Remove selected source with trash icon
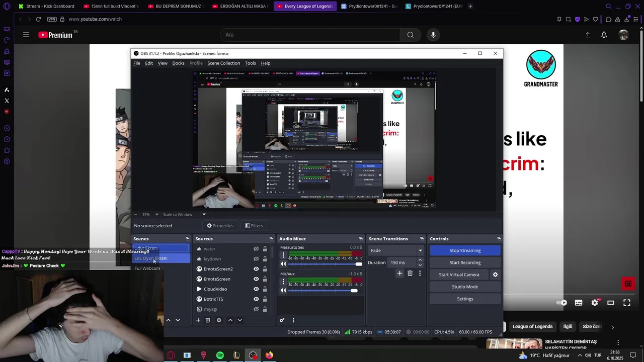Viewport: 644px width, 362px height. click(208, 320)
